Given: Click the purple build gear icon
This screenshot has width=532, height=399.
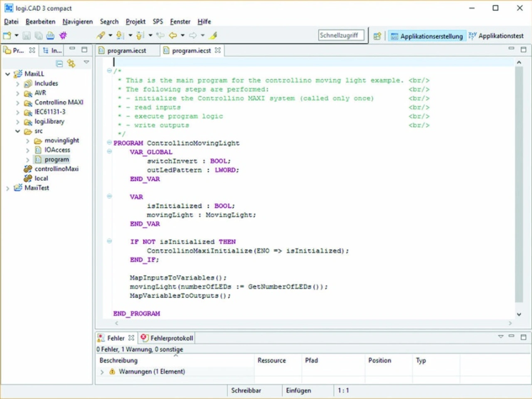Looking at the screenshot, I should (63, 36).
